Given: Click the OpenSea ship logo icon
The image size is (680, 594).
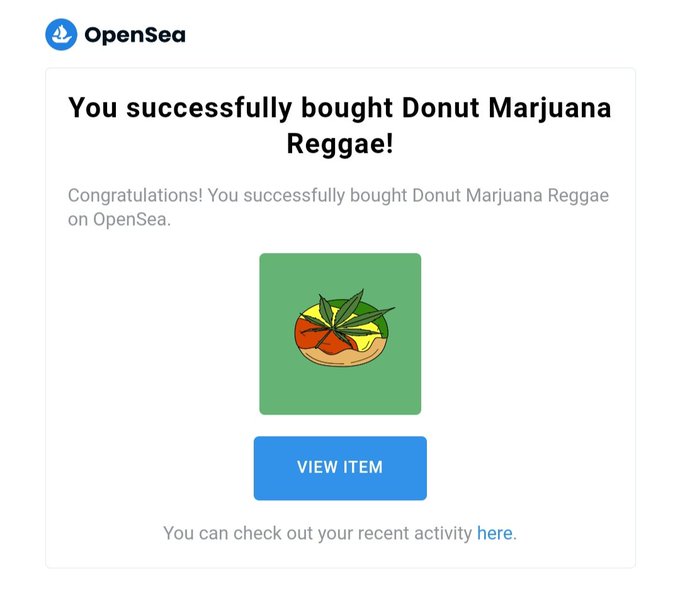Looking at the screenshot, I should [x=61, y=34].
